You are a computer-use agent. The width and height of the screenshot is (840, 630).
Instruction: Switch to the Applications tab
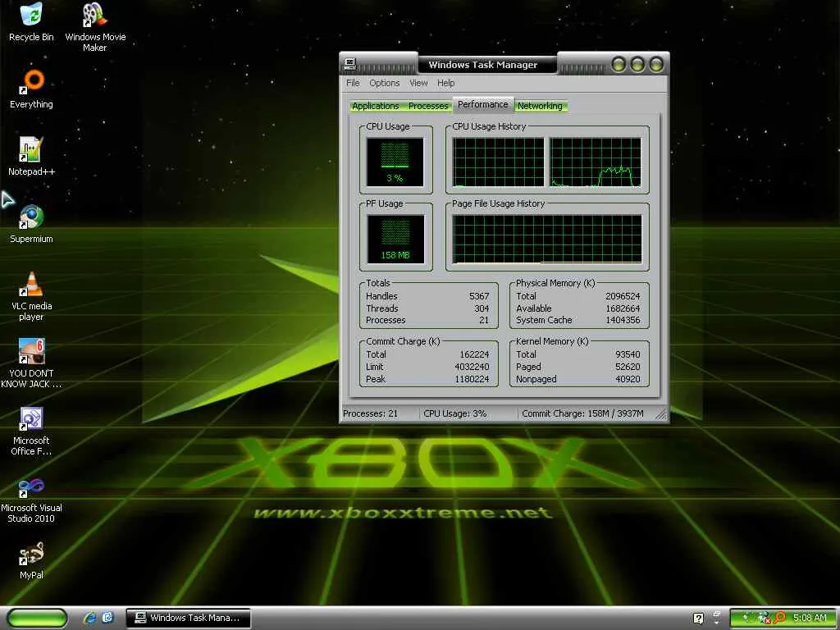pos(375,106)
